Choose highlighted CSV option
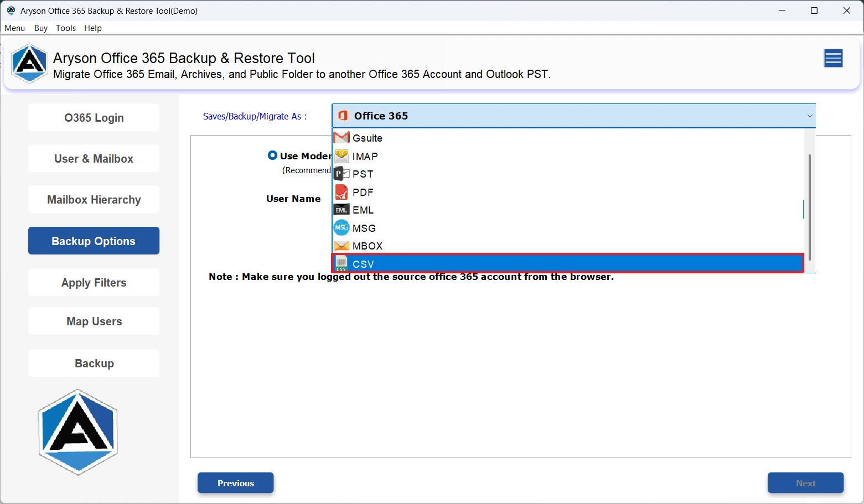This screenshot has height=504, width=864. point(567,263)
